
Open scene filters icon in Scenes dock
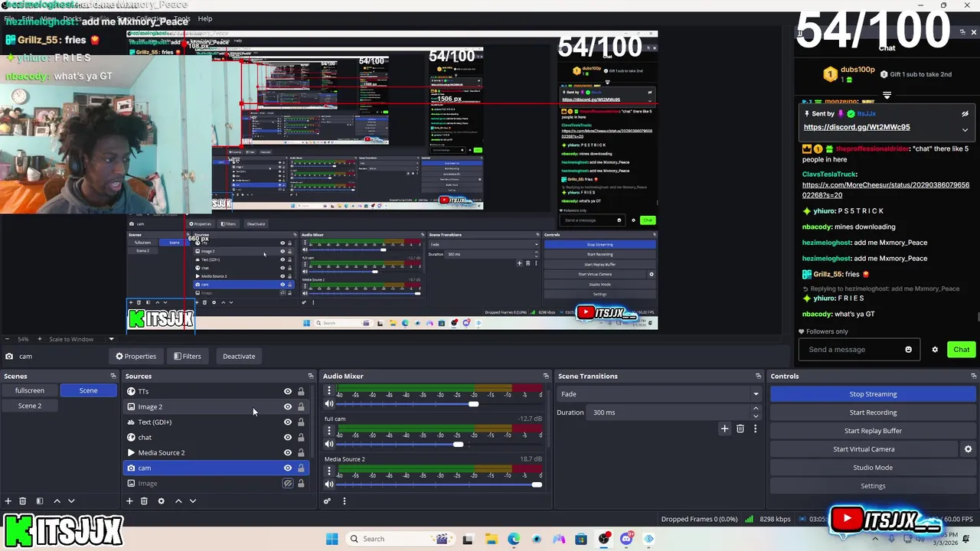click(x=39, y=501)
